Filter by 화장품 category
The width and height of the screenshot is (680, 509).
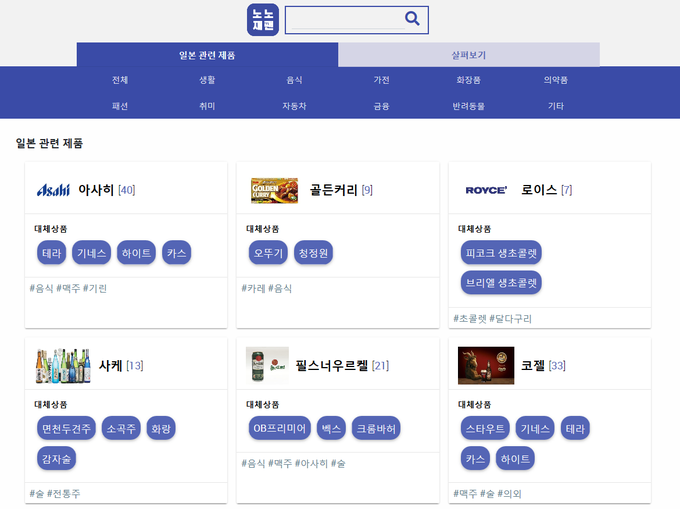pyautogui.click(x=469, y=80)
